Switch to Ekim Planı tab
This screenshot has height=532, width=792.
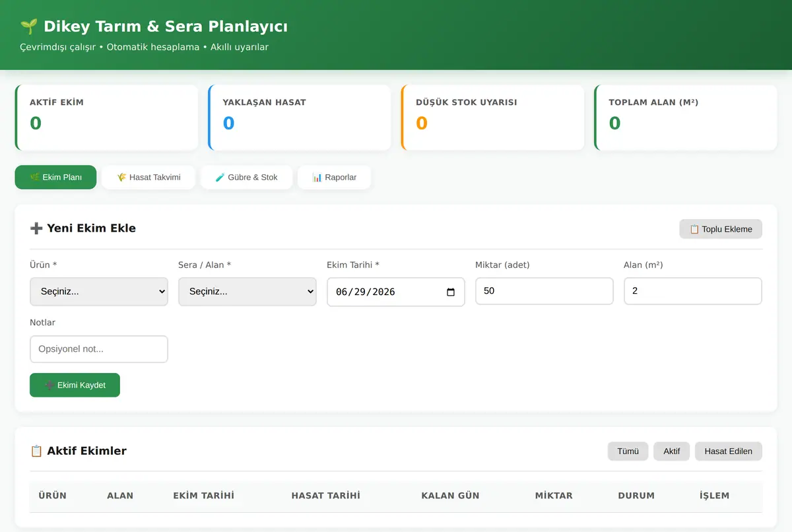pyautogui.click(x=56, y=177)
